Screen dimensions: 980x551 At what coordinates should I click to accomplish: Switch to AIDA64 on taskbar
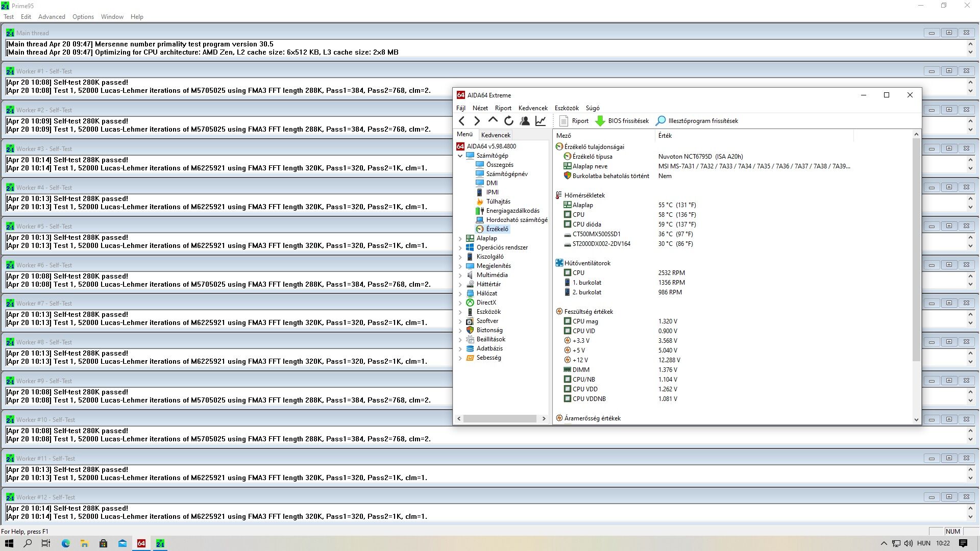[x=141, y=543]
